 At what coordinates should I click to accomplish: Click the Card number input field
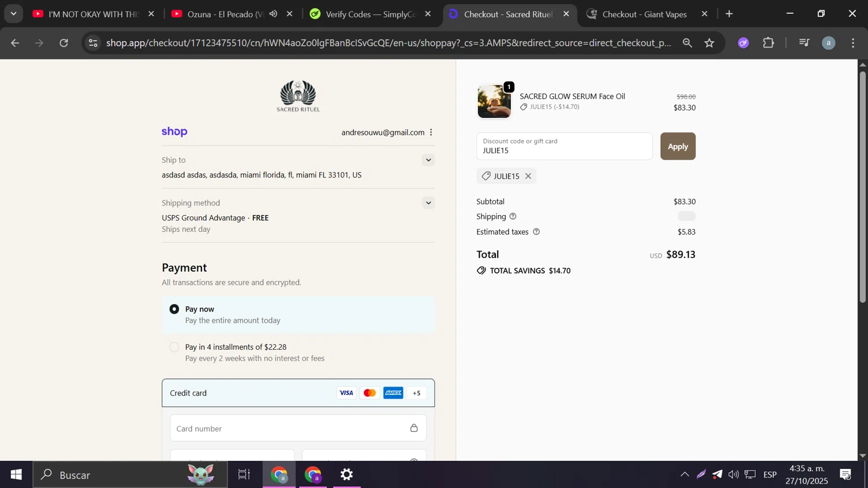(298, 428)
